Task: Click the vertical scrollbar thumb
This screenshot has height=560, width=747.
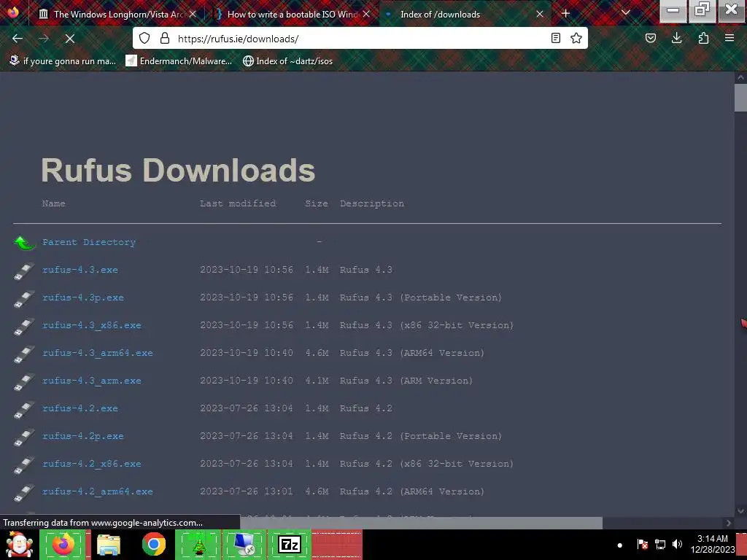Action: (740, 98)
